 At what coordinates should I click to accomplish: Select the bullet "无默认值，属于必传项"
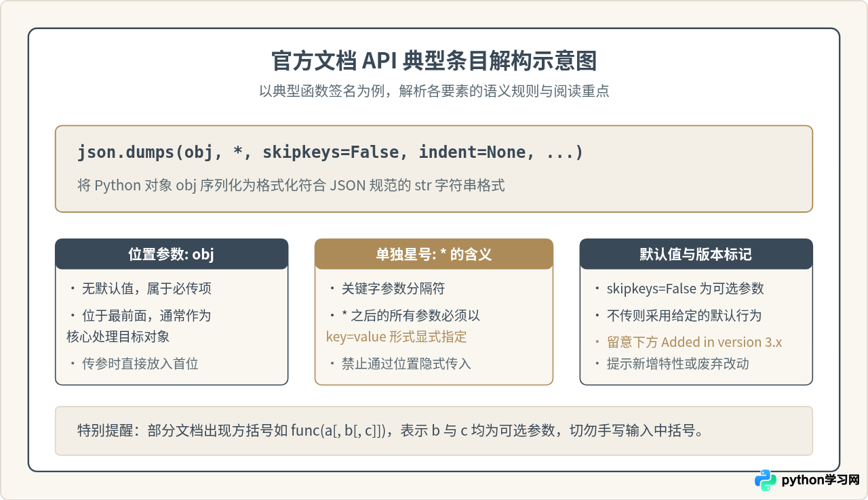coord(140,289)
